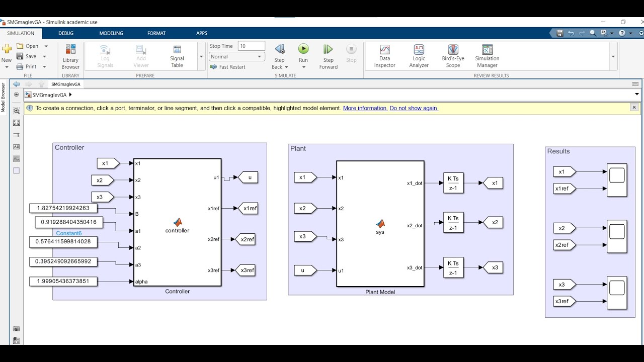
Task: Open the Simulation Manager
Action: click(x=487, y=56)
